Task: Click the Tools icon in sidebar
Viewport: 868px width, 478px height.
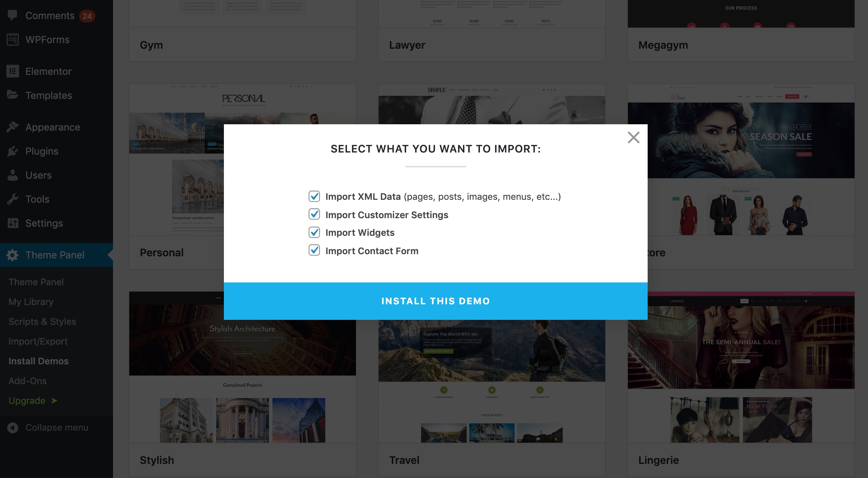Action: pyautogui.click(x=12, y=198)
